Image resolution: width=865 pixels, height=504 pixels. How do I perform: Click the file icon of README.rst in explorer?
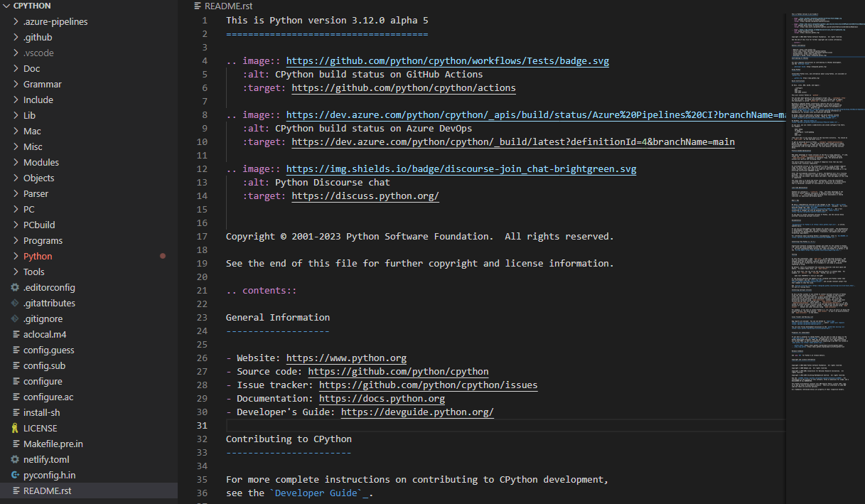[x=15, y=490]
